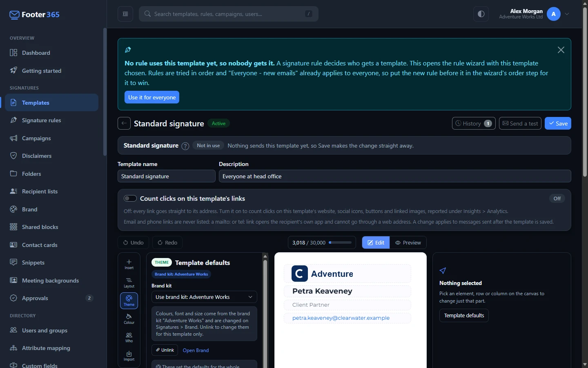Open Approvals with 2 pending
The width and height of the screenshot is (588, 368).
click(x=52, y=298)
